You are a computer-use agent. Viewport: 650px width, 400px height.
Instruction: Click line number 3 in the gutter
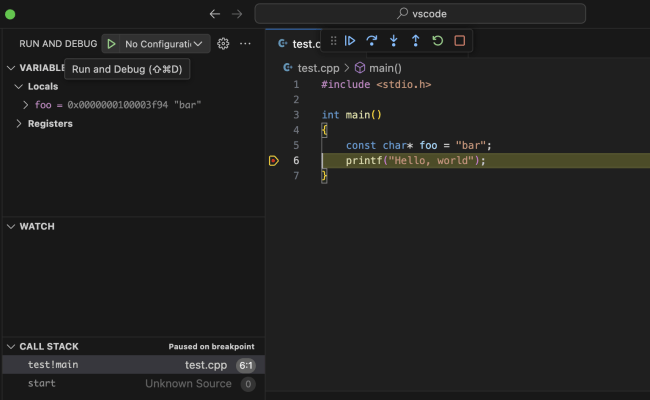tap(296, 115)
